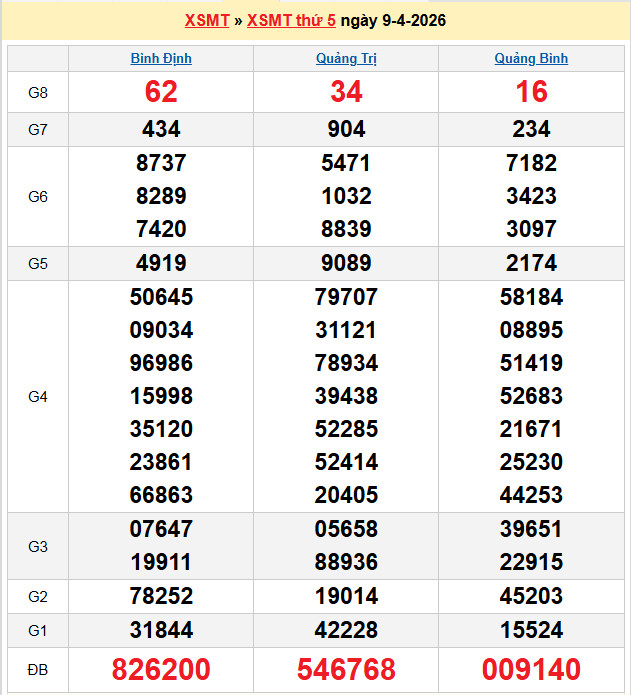Click the G8 result 16
The image size is (631, 695).
[531, 92]
